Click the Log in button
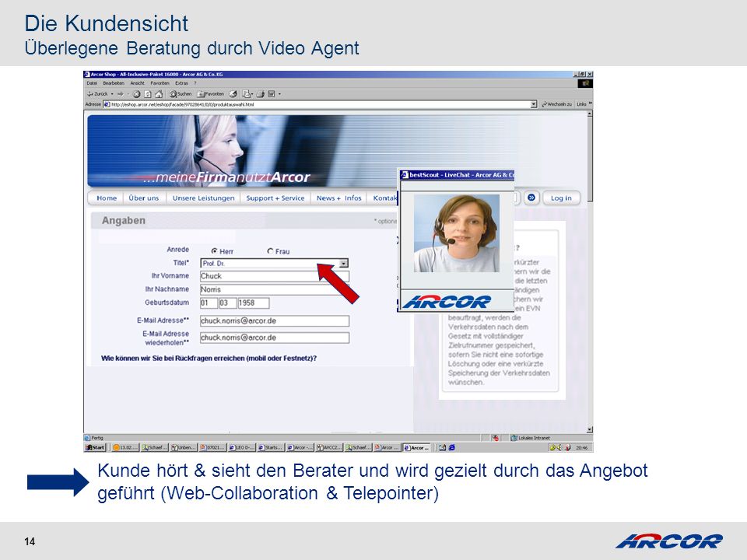This screenshot has width=747, height=560. point(561,198)
